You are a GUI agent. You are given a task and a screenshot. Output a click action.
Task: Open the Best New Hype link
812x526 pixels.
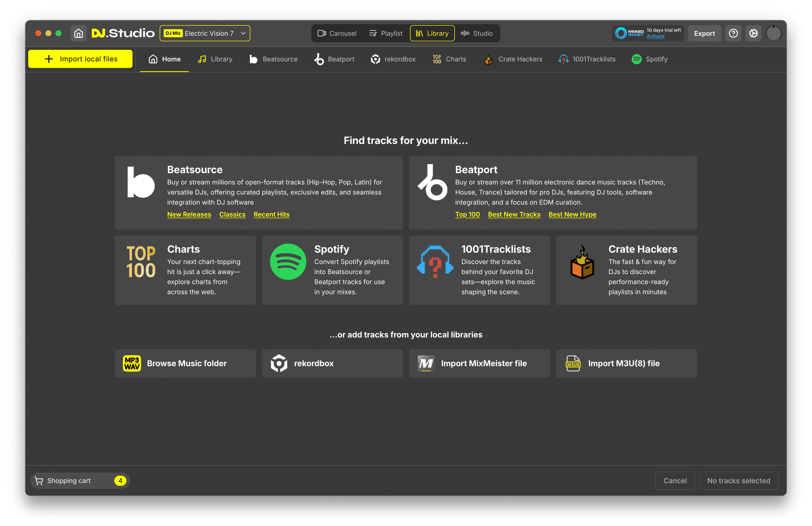tap(572, 214)
